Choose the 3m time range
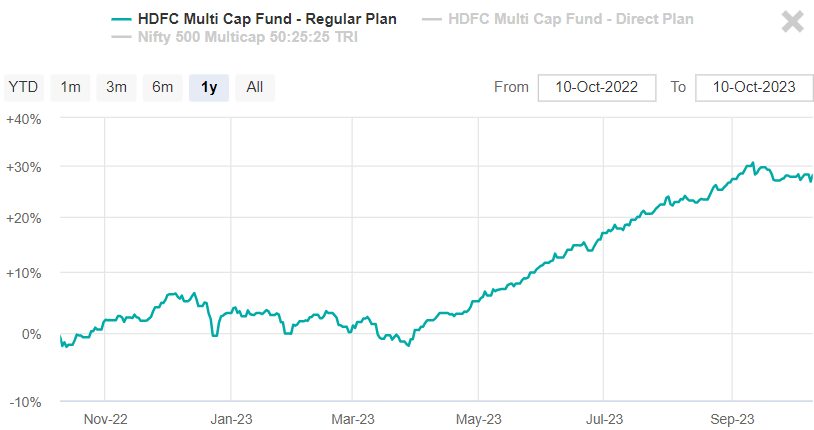This screenshot has height=430, width=814. [116, 87]
